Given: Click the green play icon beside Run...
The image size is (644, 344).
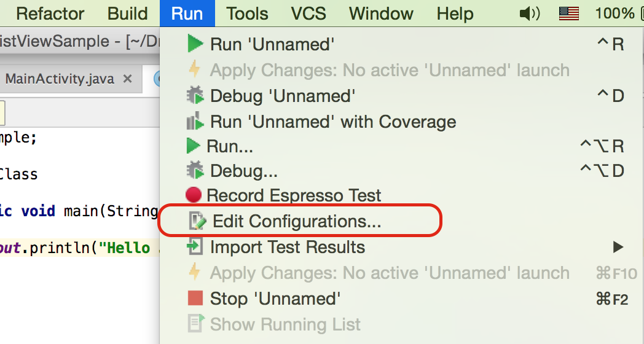Looking at the screenshot, I should tap(194, 146).
